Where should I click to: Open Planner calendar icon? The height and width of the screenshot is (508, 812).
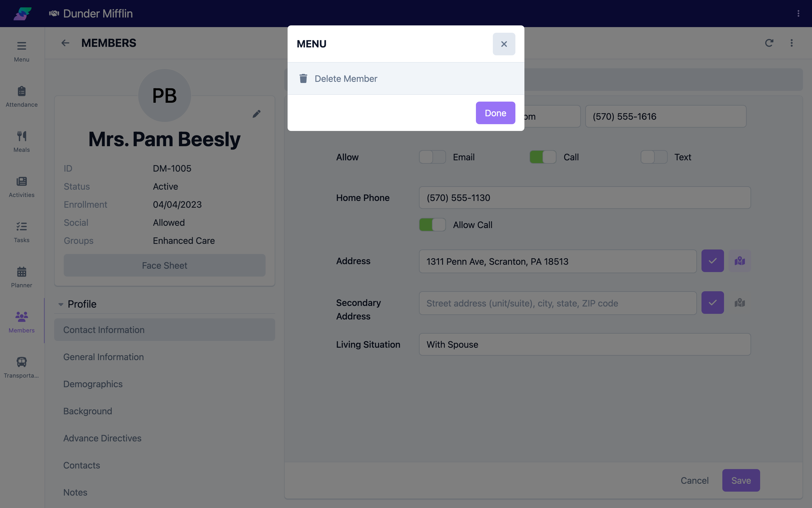[21, 272]
